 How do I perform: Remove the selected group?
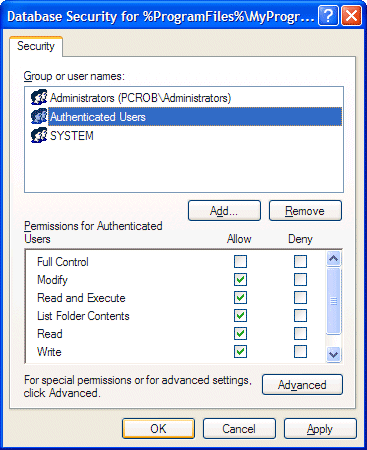click(x=305, y=211)
